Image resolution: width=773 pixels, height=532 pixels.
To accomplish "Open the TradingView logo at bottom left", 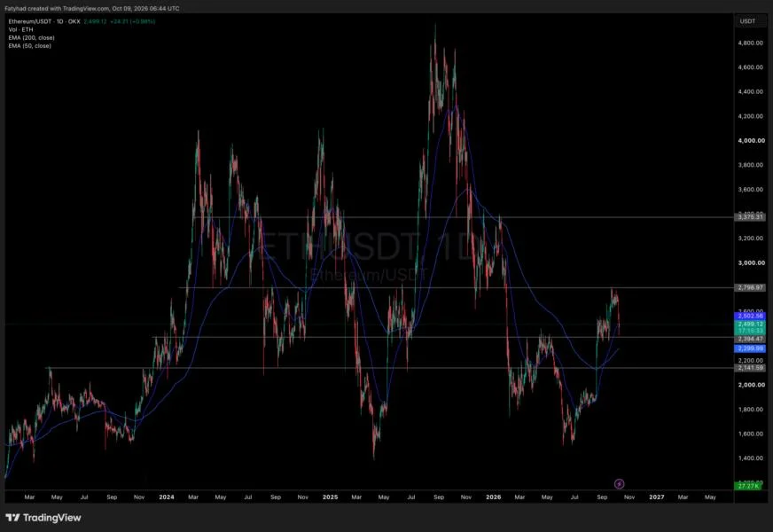I will [43, 518].
